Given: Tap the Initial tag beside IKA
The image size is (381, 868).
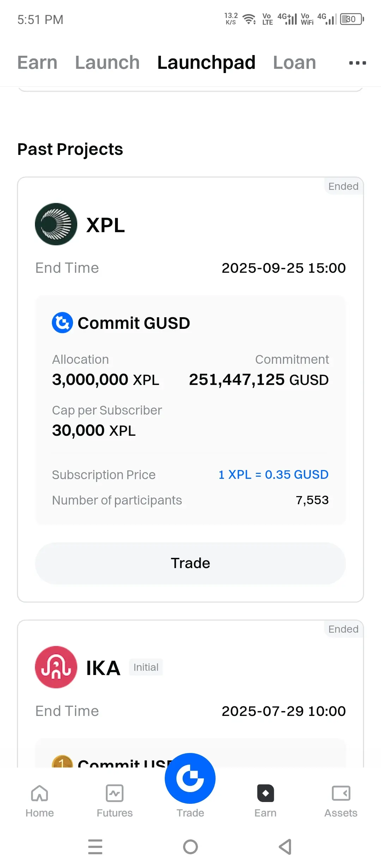Looking at the screenshot, I should [146, 667].
